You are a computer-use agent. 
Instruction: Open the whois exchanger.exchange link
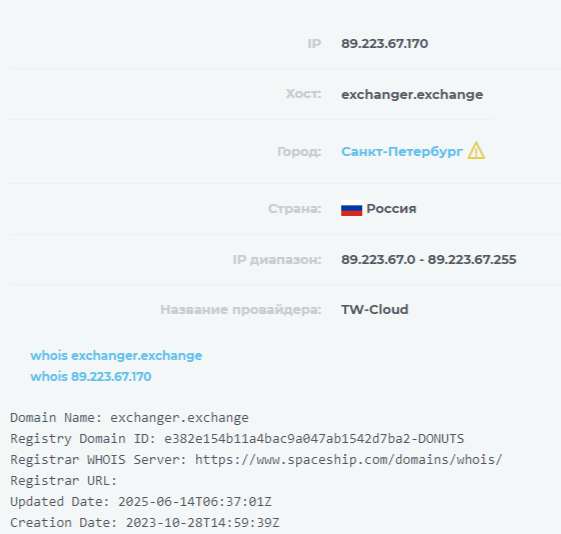(116, 356)
